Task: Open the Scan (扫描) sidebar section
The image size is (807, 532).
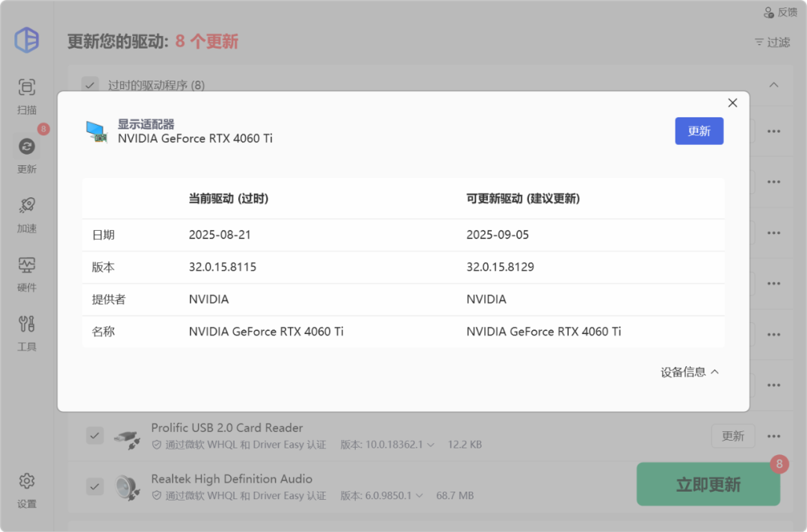Action: (27, 96)
